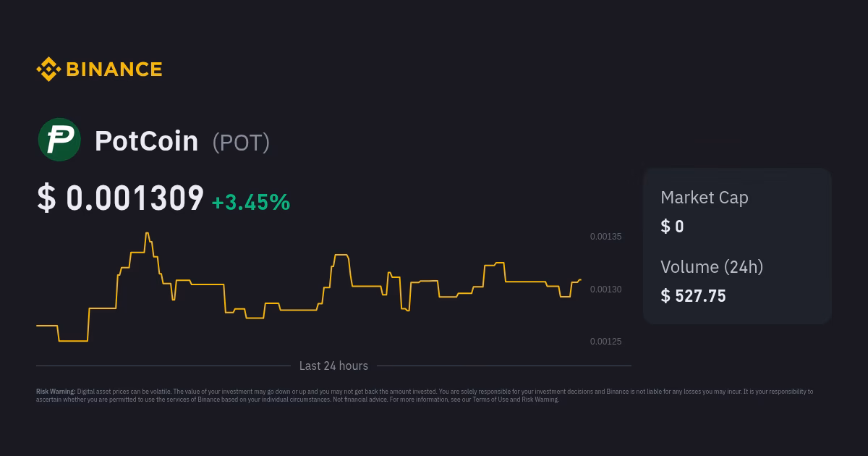
Task: Click the Market Cap label
Action: pyautogui.click(x=705, y=198)
